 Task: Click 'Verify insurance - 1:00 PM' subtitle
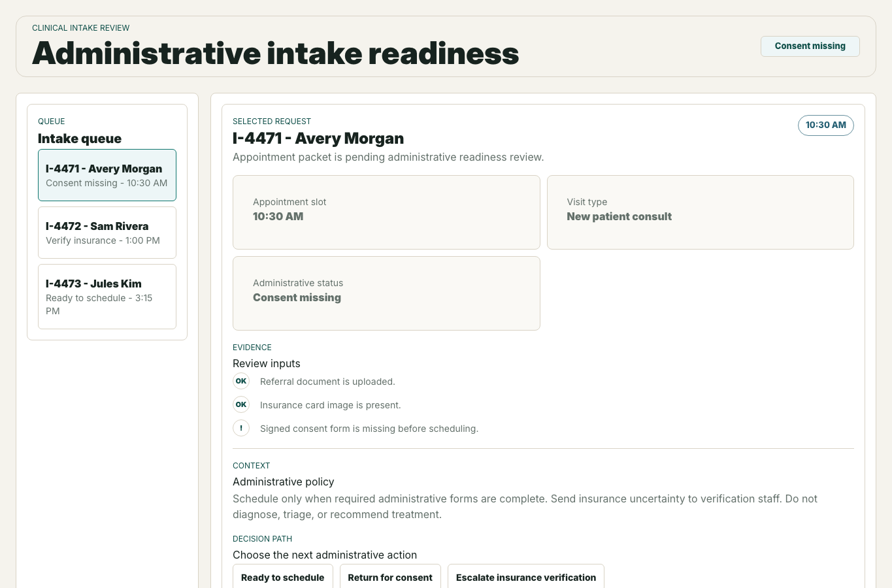[x=103, y=240]
